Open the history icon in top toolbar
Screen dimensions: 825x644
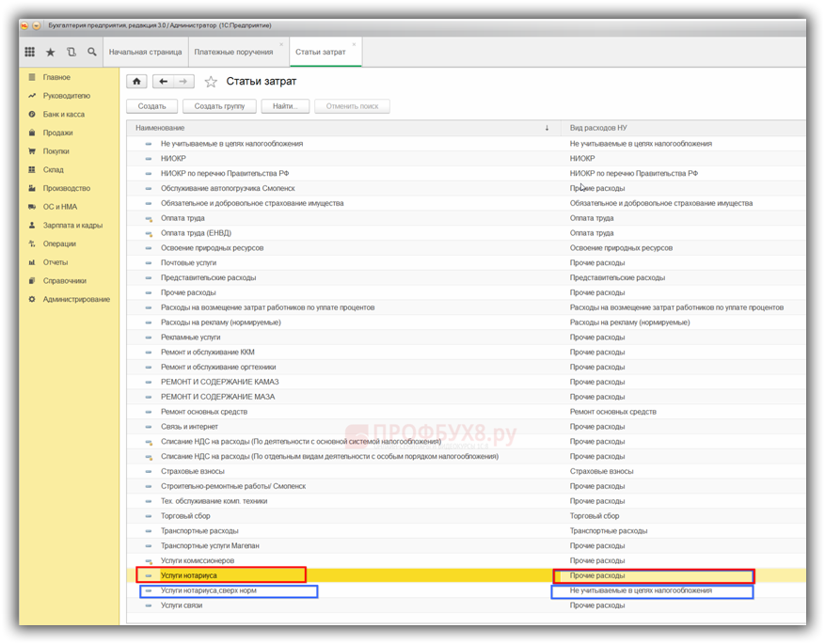[71, 53]
